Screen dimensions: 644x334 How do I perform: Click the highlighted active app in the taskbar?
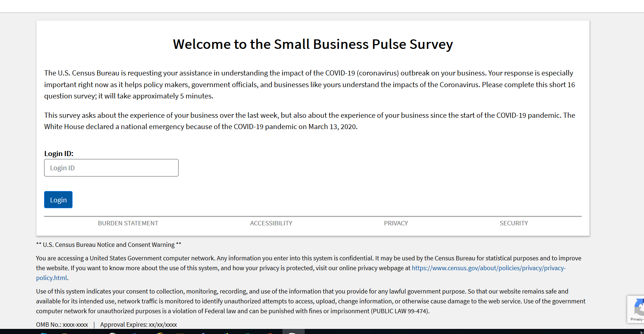tap(293, 332)
